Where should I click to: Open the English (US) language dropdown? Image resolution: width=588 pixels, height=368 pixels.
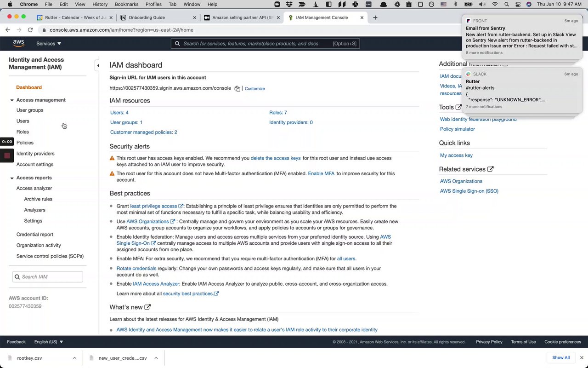pos(49,342)
